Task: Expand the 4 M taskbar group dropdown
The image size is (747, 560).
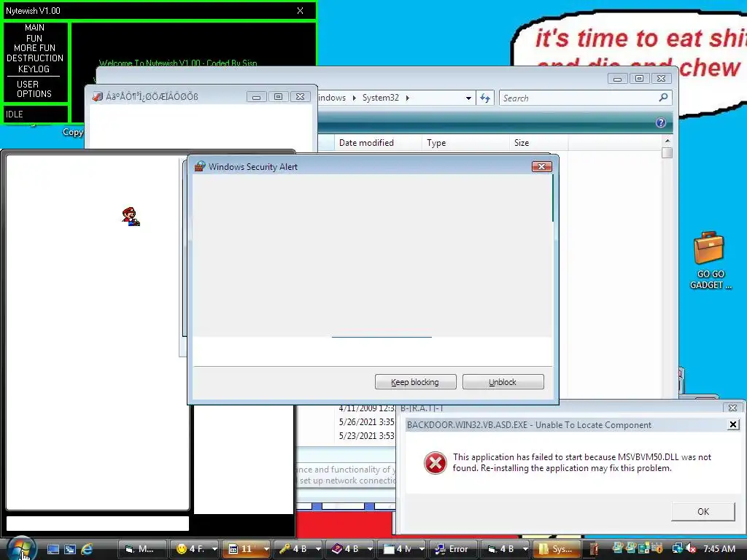Action: tap(422, 549)
